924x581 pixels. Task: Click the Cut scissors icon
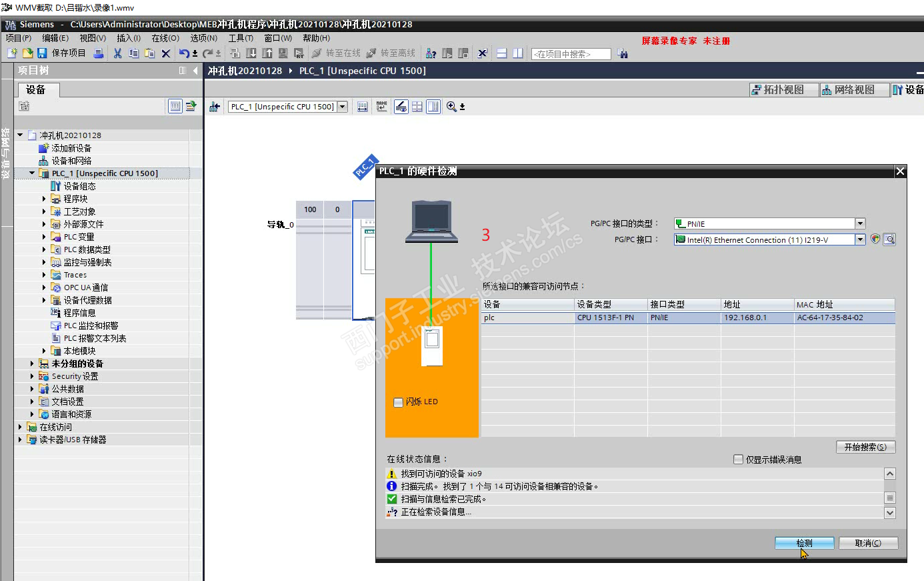tap(117, 53)
